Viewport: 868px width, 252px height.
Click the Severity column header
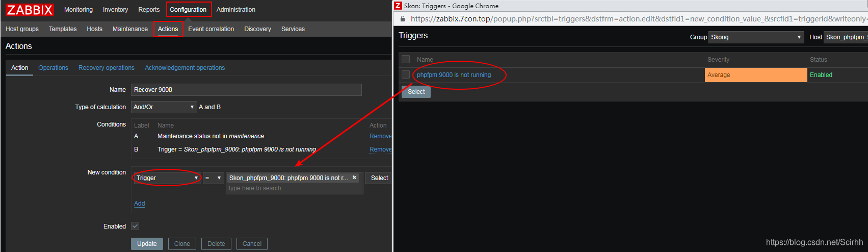pyautogui.click(x=718, y=60)
